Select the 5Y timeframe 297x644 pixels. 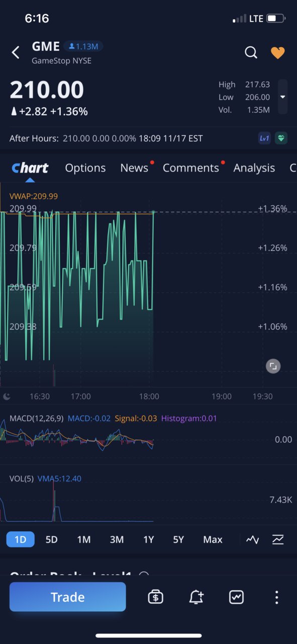(x=178, y=539)
